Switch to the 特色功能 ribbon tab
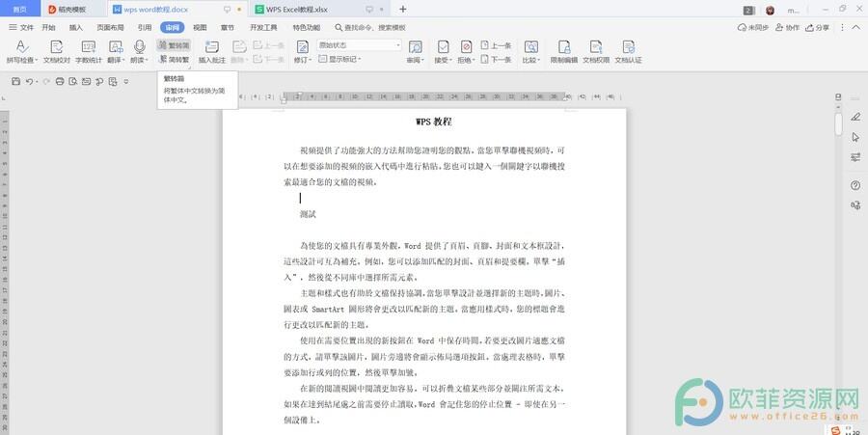The height and width of the screenshot is (435, 868). coord(306,27)
